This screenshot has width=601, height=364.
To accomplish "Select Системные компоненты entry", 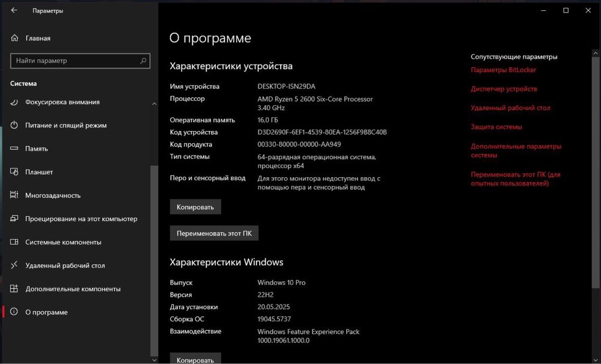I will click(x=63, y=242).
